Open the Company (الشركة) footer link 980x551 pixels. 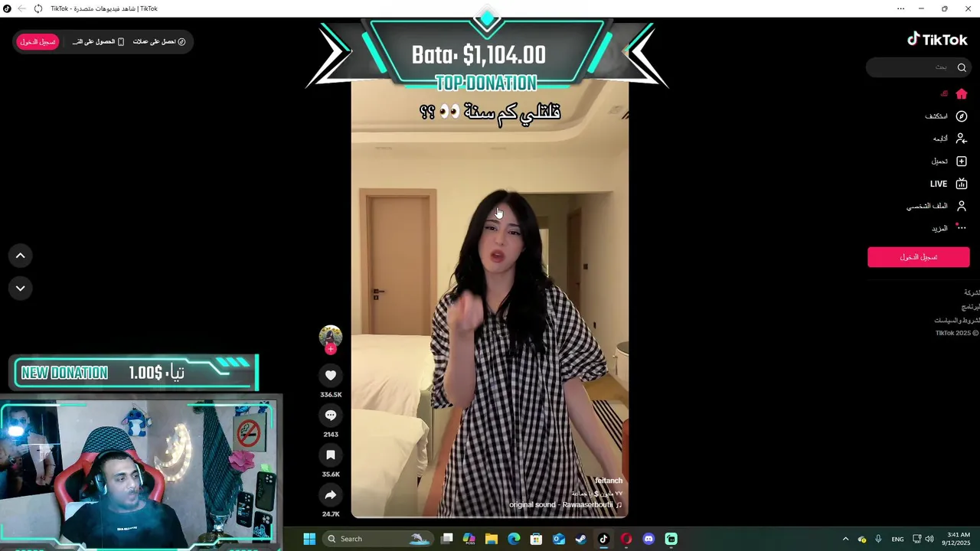(x=972, y=292)
